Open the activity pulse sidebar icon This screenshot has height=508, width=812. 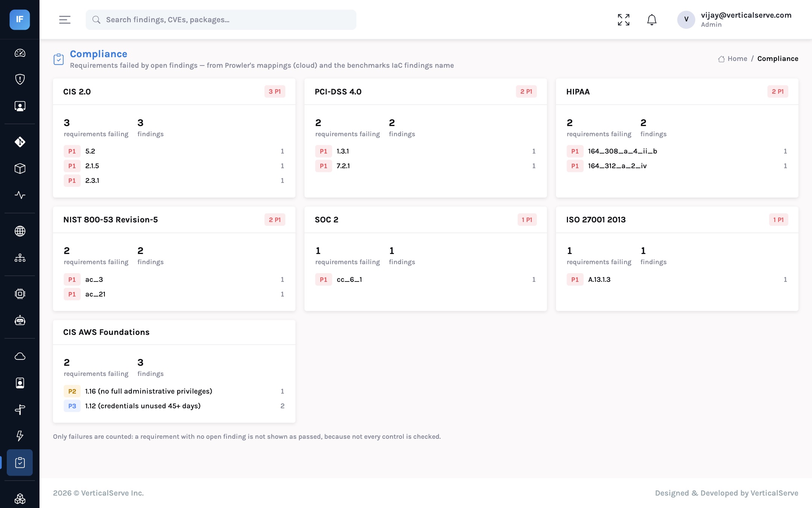[x=20, y=195]
